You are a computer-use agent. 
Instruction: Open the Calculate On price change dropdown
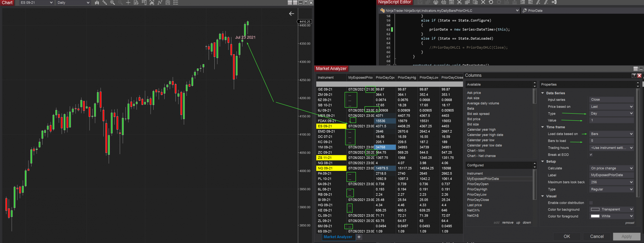pos(612,168)
